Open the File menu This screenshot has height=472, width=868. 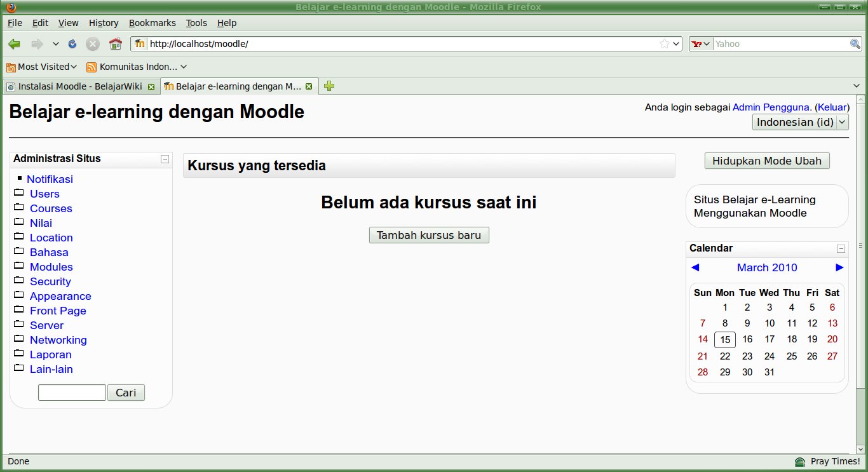15,23
